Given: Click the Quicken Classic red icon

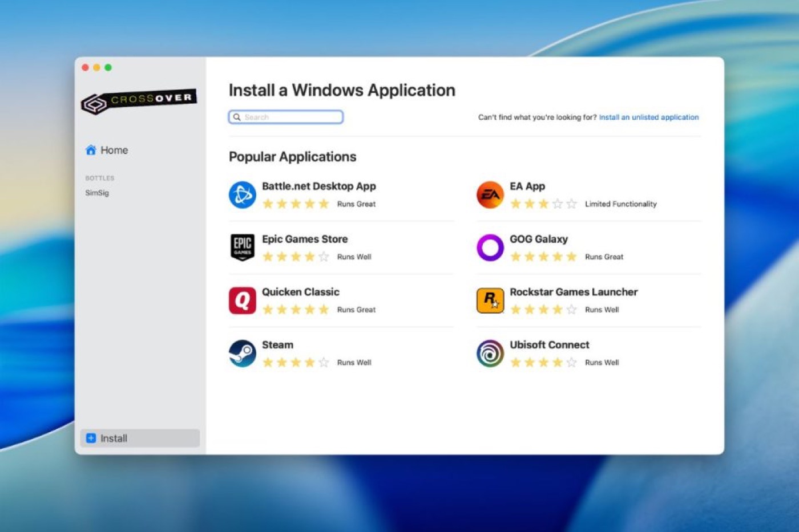Looking at the screenshot, I should tap(243, 300).
